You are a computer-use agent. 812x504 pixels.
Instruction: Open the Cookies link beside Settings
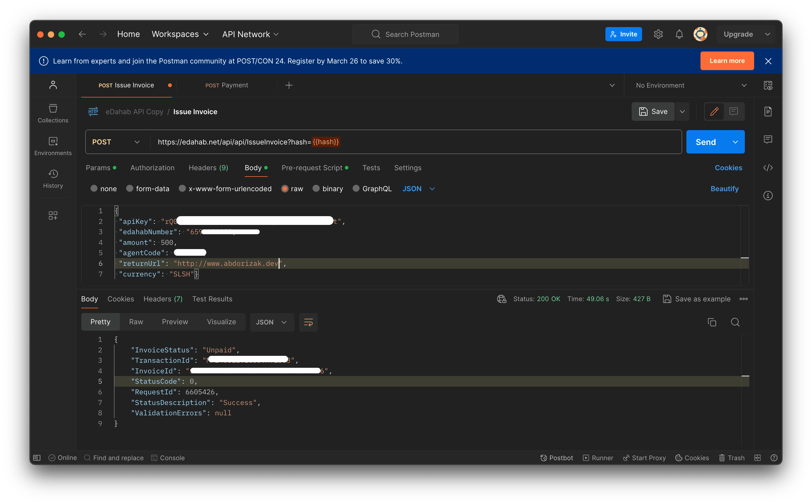tap(728, 168)
